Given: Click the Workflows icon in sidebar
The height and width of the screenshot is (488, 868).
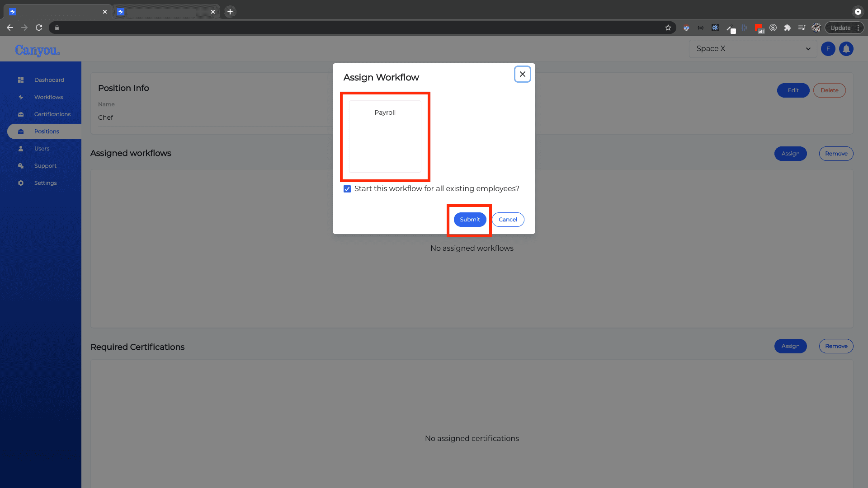Looking at the screenshot, I should pos(20,97).
